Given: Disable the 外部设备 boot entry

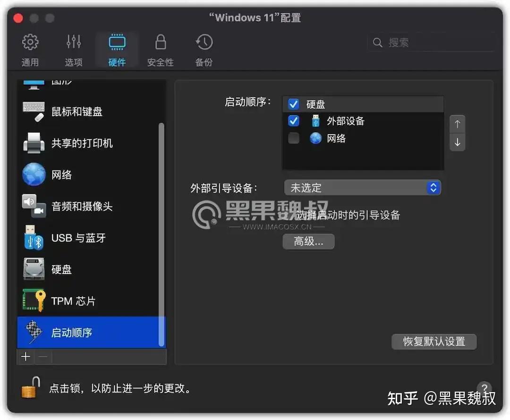Looking at the screenshot, I should coord(293,120).
